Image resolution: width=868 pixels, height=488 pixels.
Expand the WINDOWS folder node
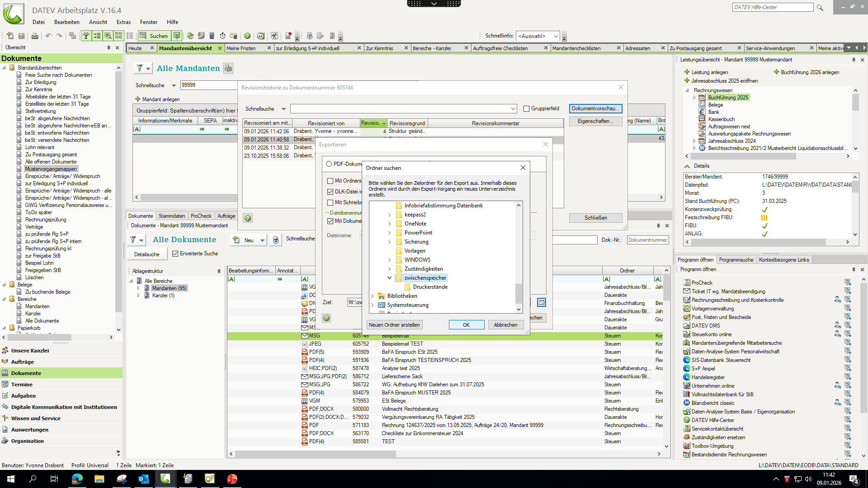389,260
